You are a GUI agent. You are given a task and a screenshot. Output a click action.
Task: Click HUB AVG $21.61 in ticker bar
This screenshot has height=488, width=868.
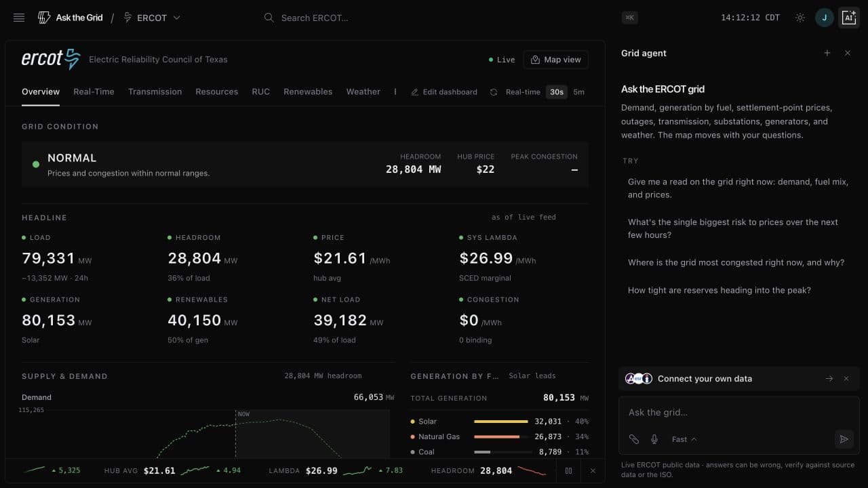(x=140, y=470)
